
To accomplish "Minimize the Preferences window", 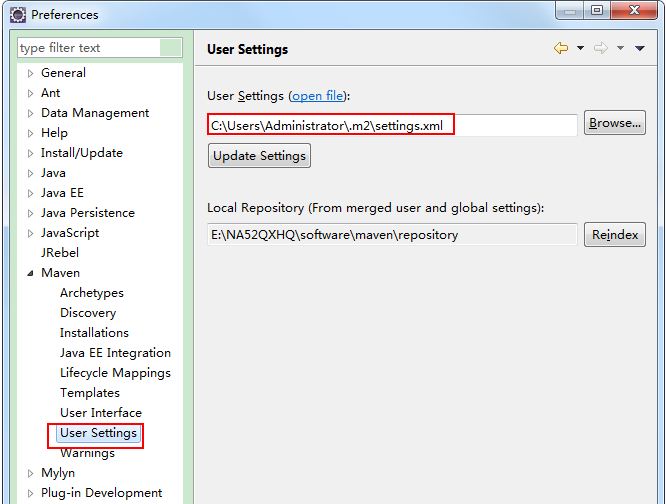I will [x=570, y=11].
